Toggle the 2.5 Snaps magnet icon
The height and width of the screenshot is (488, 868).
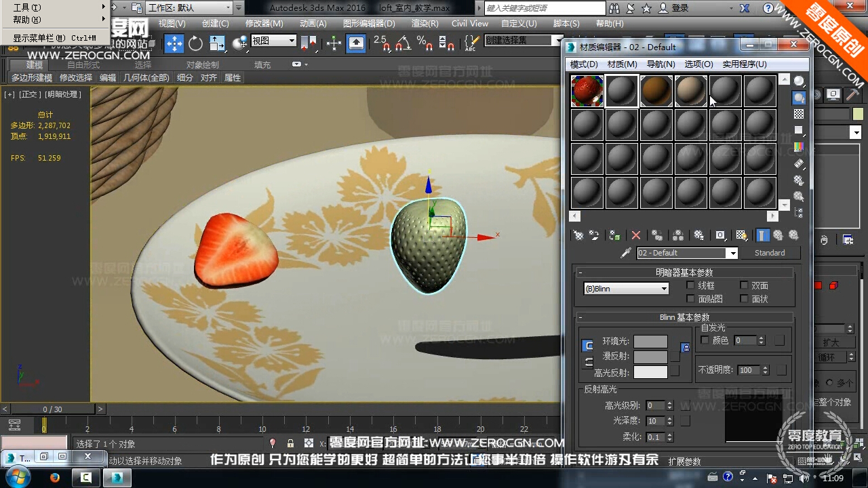click(384, 44)
